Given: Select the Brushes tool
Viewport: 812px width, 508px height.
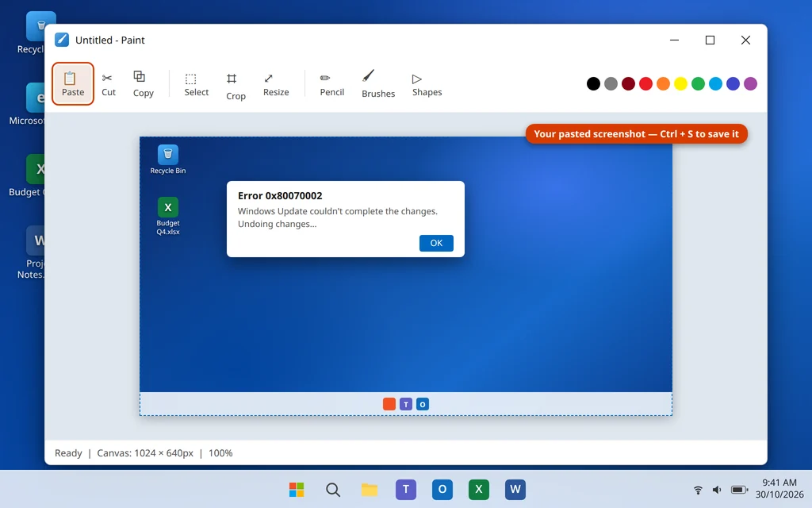Looking at the screenshot, I should tap(378, 84).
